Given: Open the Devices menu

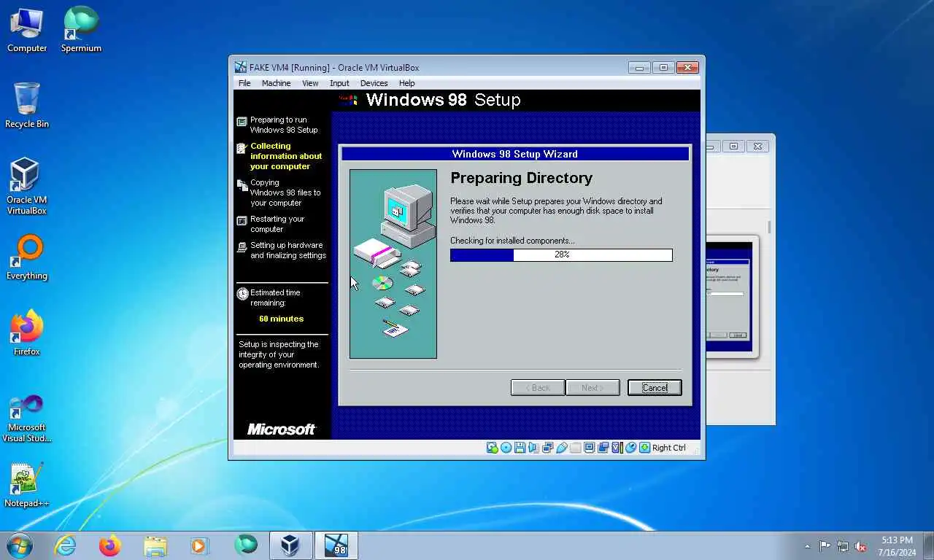Looking at the screenshot, I should (x=374, y=83).
